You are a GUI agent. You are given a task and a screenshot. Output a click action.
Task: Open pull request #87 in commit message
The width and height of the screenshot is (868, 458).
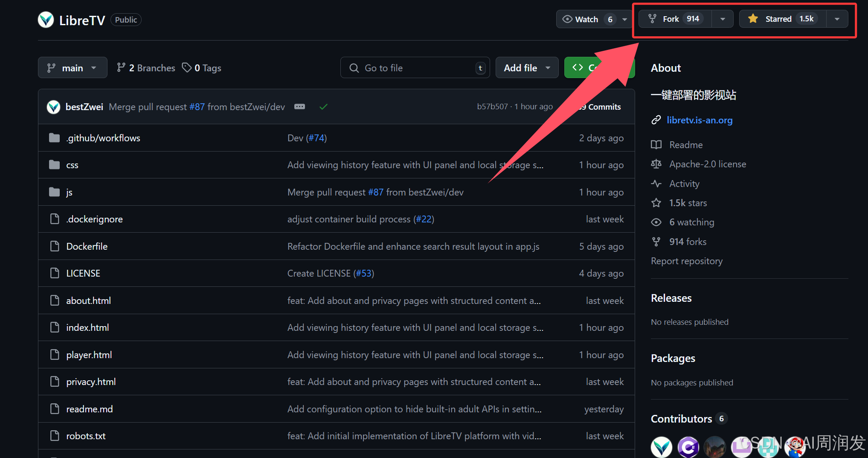pyautogui.click(x=197, y=107)
